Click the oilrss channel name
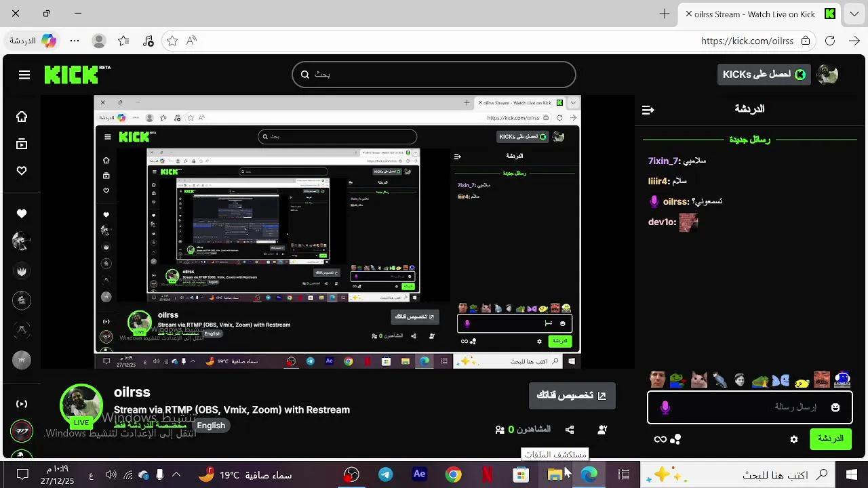This screenshot has width=868, height=488. click(132, 392)
